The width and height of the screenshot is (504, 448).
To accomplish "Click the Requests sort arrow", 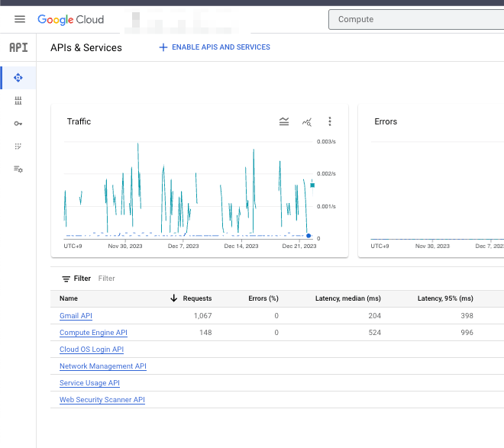I will 173,298.
